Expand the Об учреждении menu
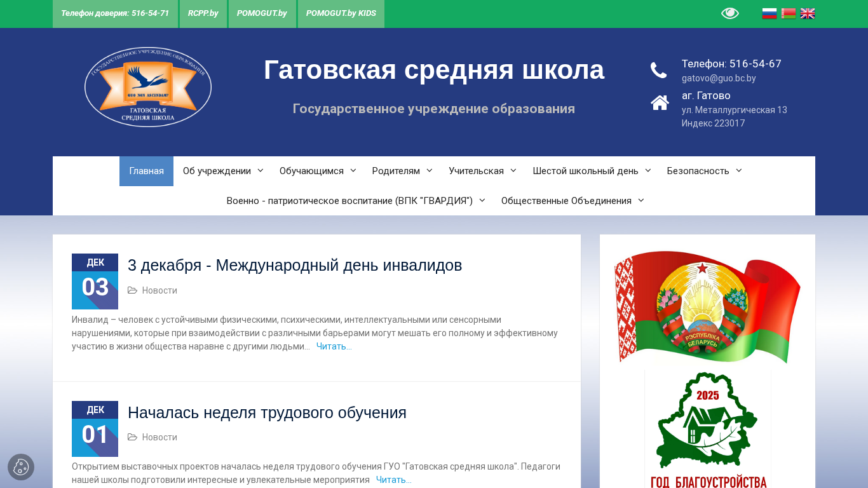 [222, 171]
